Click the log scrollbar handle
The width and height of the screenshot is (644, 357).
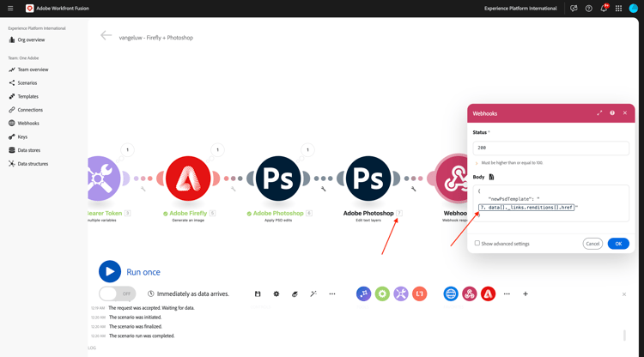[624, 336]
